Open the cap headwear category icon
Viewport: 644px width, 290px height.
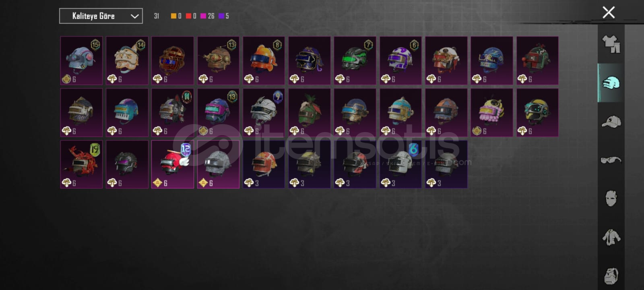pyautogui.click(x=611, y=121)
